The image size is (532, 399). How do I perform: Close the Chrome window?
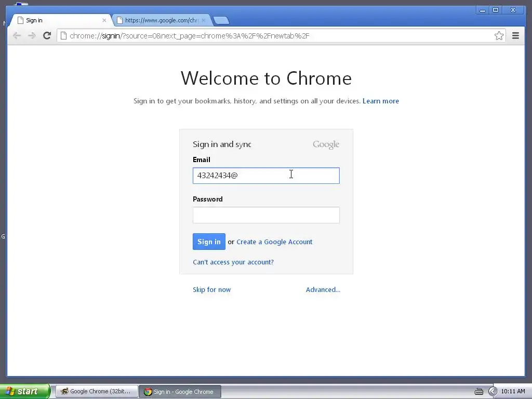tap(513, 10)
